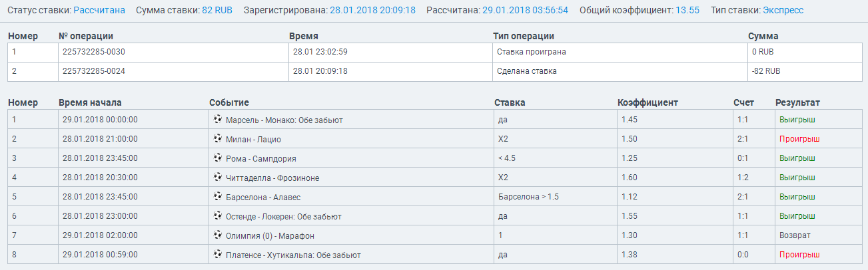Click soccer ball icon beside Марсель - Монако

pyautogui.click(x=217, y=120)
